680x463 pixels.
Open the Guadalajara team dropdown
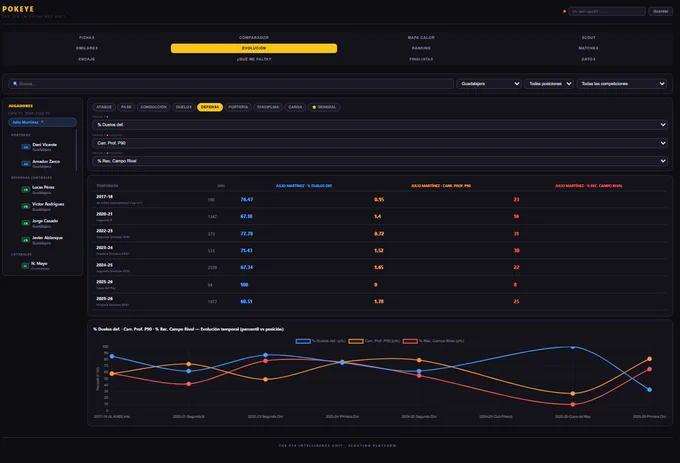coord(489,84)
